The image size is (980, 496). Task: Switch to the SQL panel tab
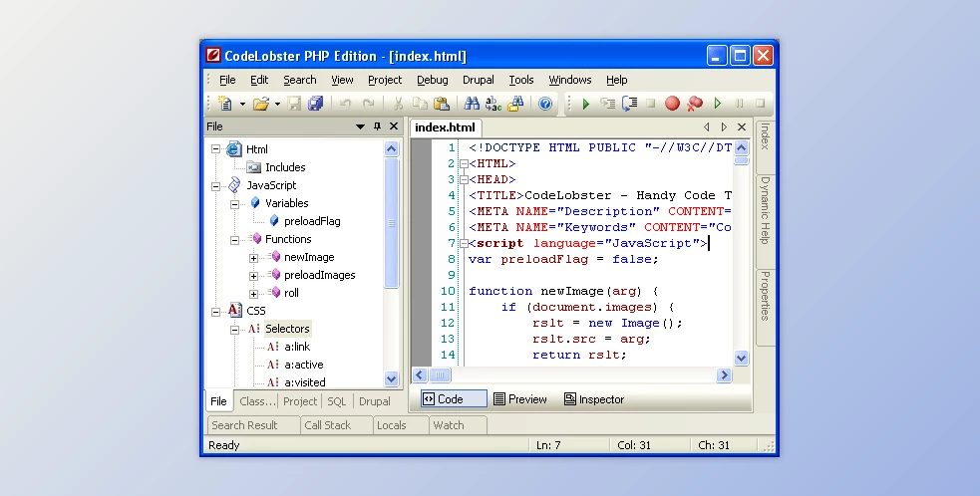pyautogui.click(x=337, y=401)
